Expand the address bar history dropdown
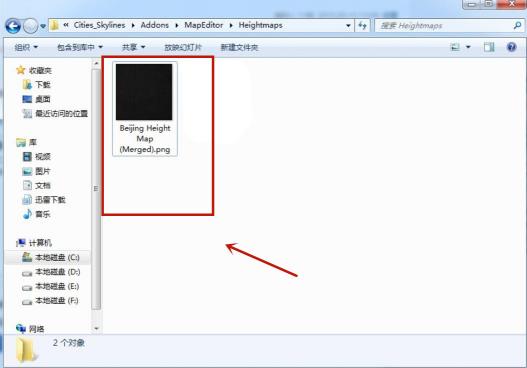 point(348,26)
